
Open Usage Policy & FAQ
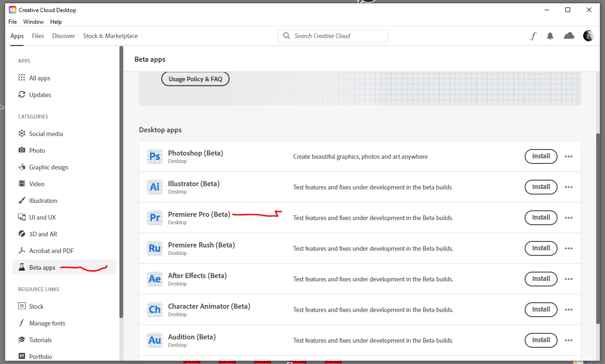(x=195, y=79)
